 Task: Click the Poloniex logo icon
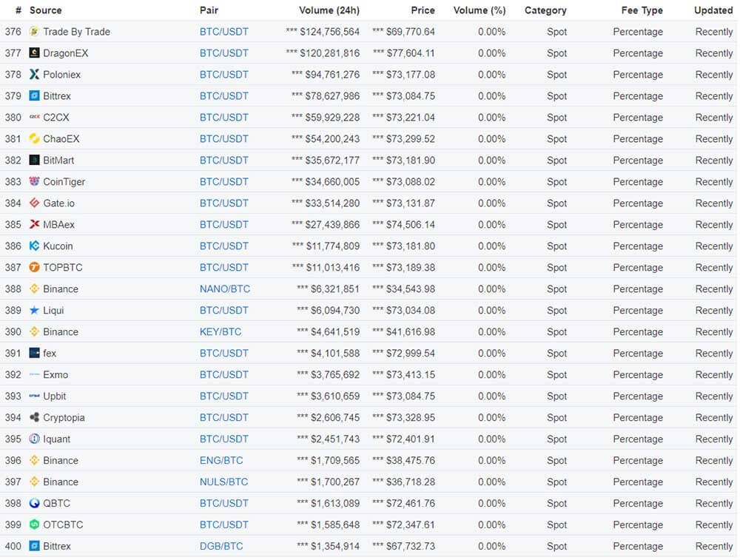point(34,75)
